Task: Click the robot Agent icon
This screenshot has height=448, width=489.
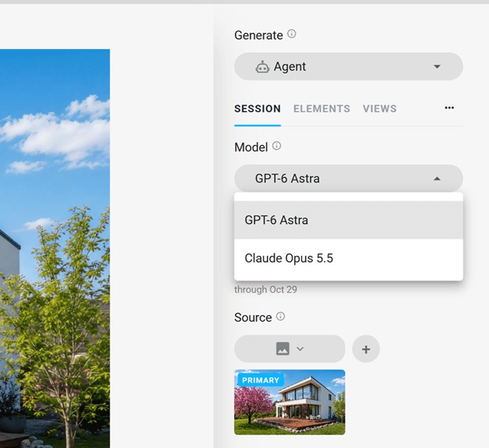Action: tap(262, 67)
